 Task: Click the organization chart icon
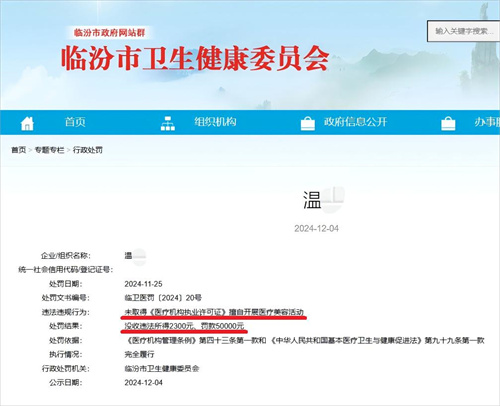tap(168, 123)
